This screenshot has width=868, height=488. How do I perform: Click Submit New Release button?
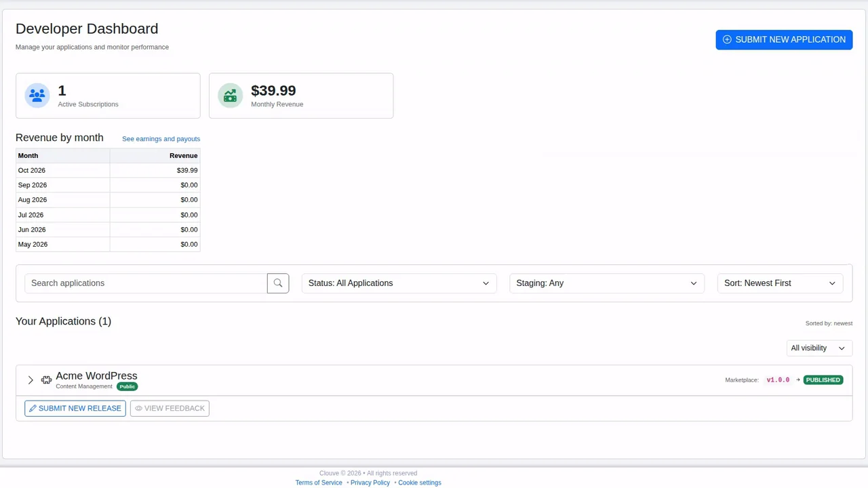[x=75, y=409]
